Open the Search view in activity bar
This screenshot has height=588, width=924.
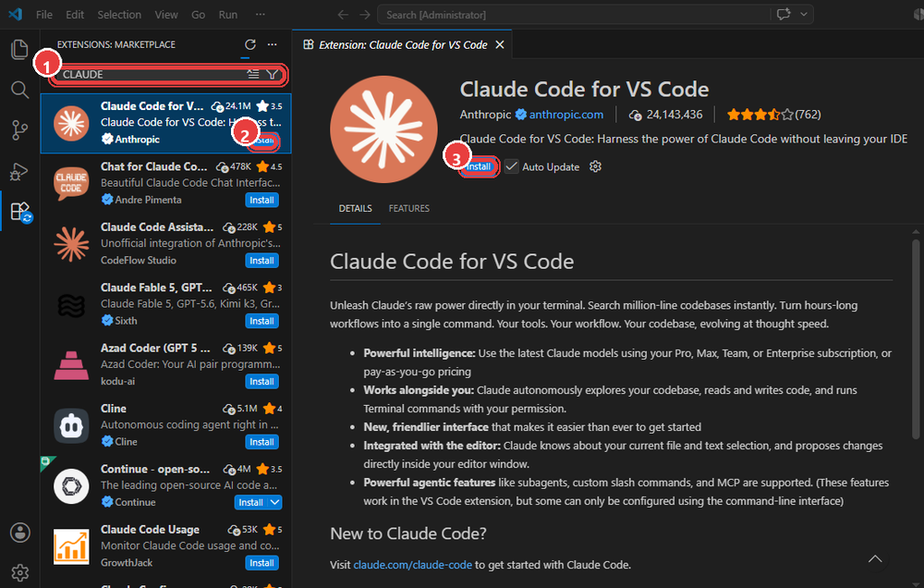pos(19,90)
